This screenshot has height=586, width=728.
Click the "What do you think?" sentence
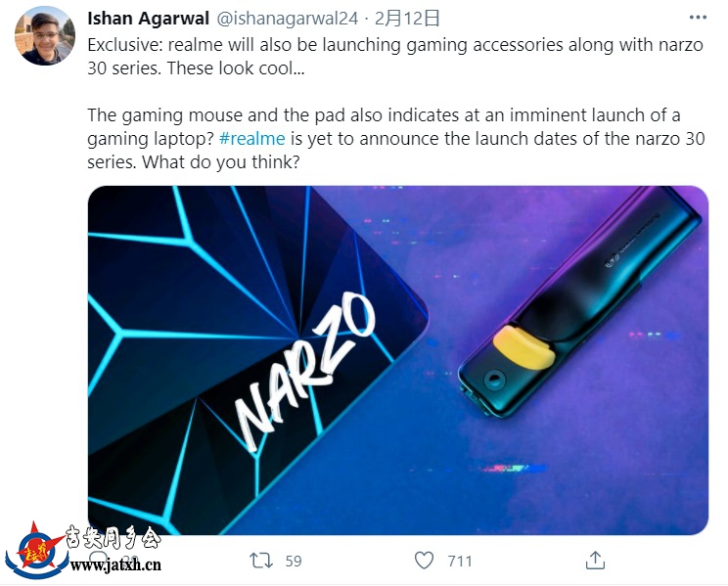click(x=220, y=162)
